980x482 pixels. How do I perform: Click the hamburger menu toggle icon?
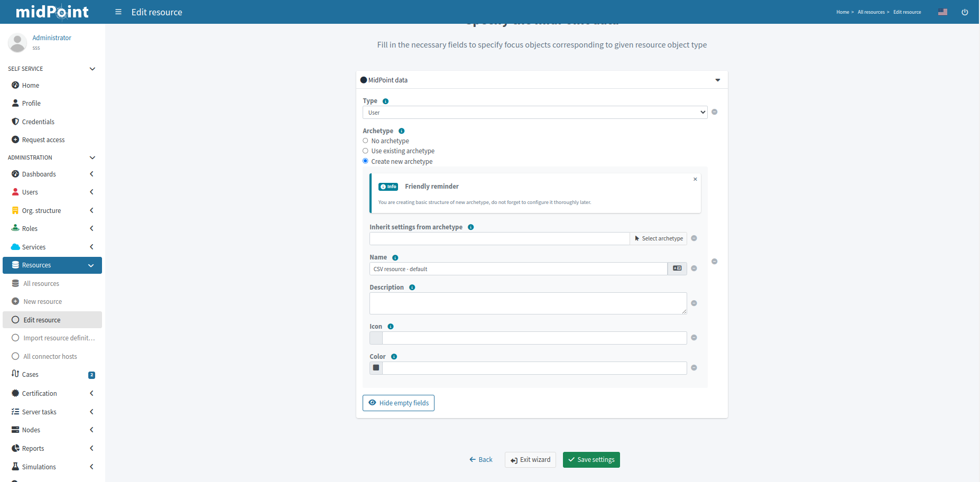[x=118, y=12]
